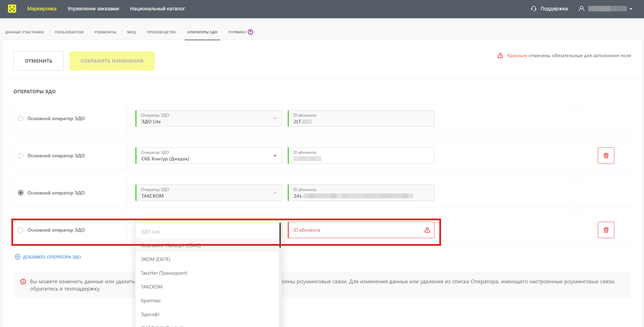Choose ЭДО Lite from the open list
This screenshot has width=644, height=327.
point(207,232)
